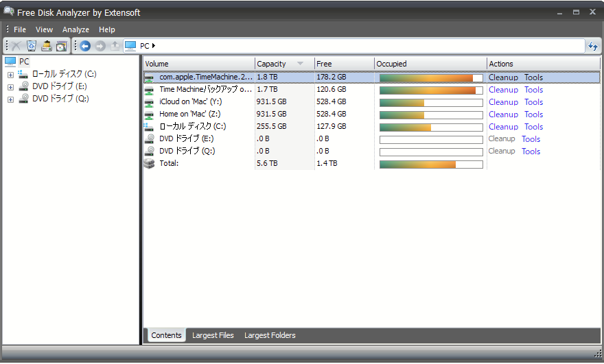Click DVD icon of DVD ドライブ (Q:) list row
This screenshot has height=364, width=604.
pyautogui.click(x=149, y=151)
